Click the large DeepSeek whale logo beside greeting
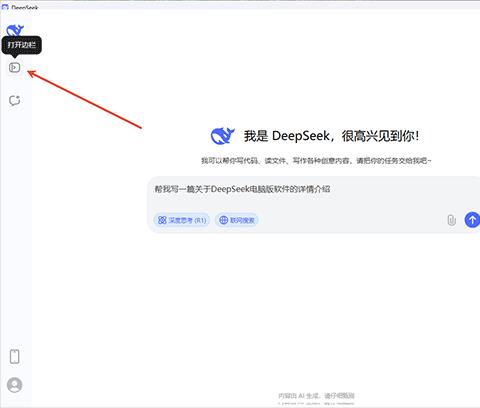Screen dimensions: 480x408 [x=223, y=136]
